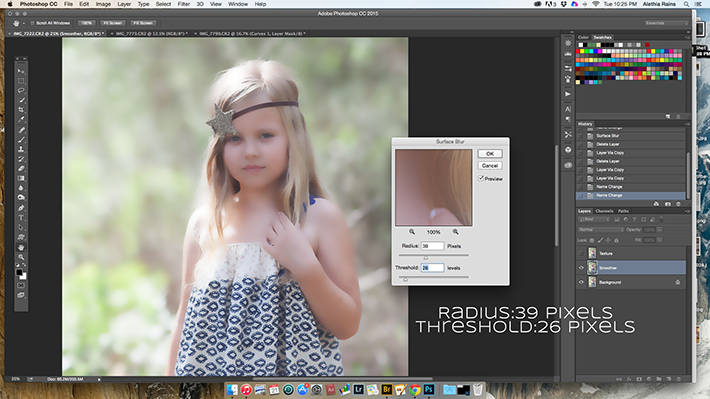The width and height of the screenshot is (710, 399).
Task: Toggle Preview checkbox in Surface Blur
Action: 481,178
